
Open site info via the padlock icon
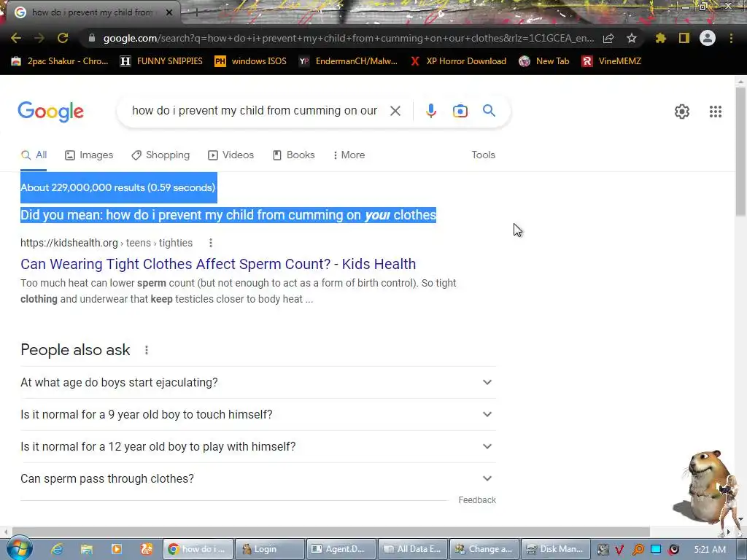click(92, 38)
